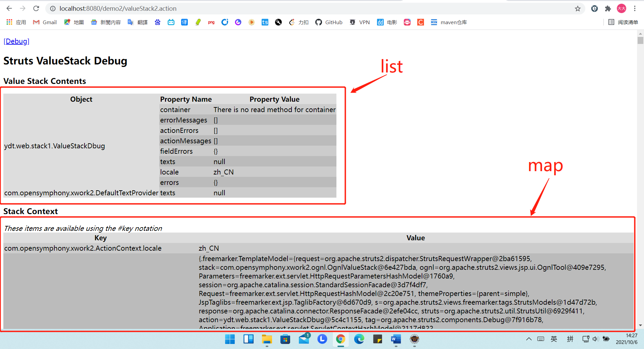Click the 'Stack Context' heading
Screen dimensions: 644x349
tap(31, 211)
